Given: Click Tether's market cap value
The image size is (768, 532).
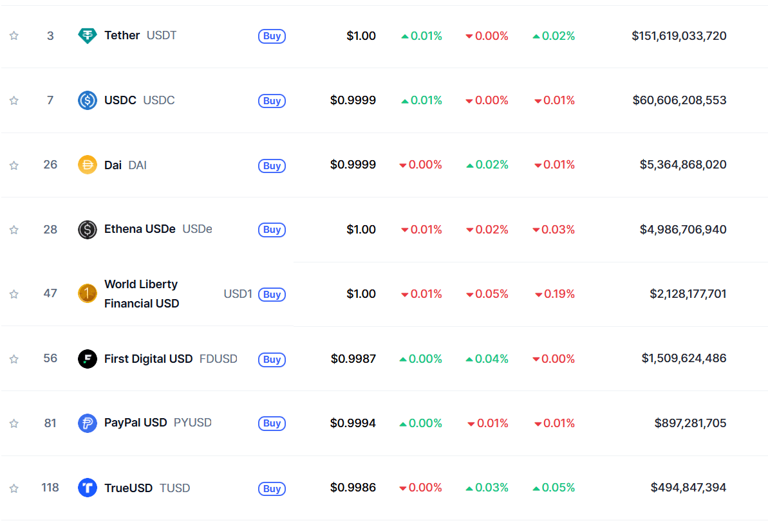Looking at the screenshot, I should tap(679, 36).
